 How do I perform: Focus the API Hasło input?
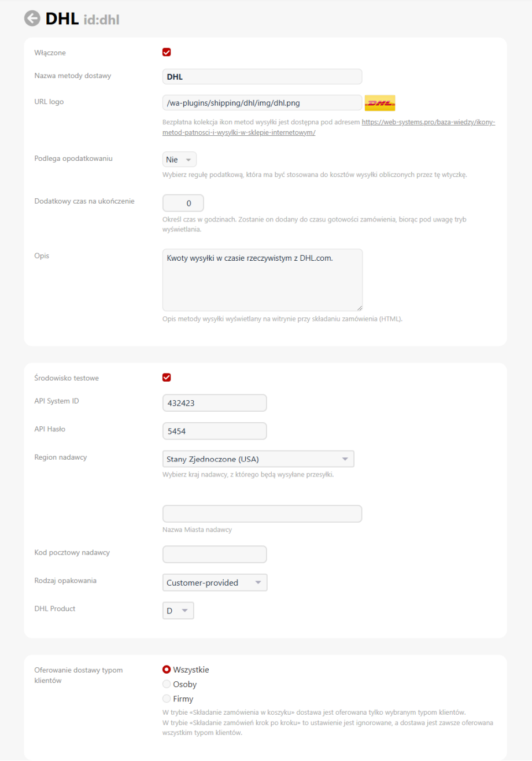click(x=215, y=431)
